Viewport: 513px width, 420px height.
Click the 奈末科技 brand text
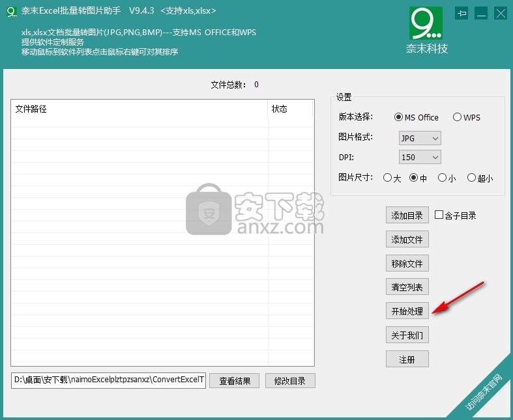(426, 49)
